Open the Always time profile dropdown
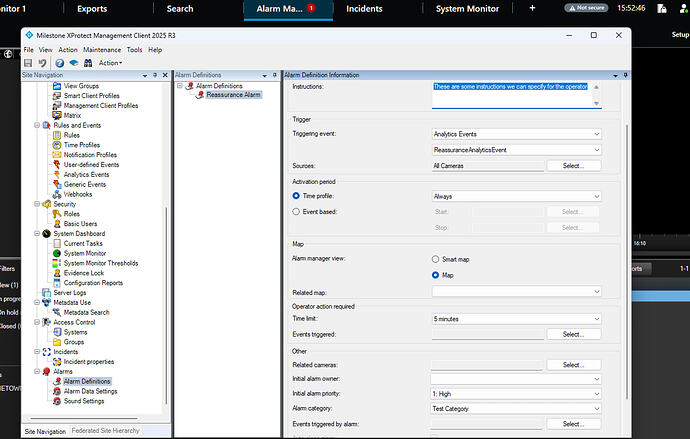690x439 pixels. [516, 196]
